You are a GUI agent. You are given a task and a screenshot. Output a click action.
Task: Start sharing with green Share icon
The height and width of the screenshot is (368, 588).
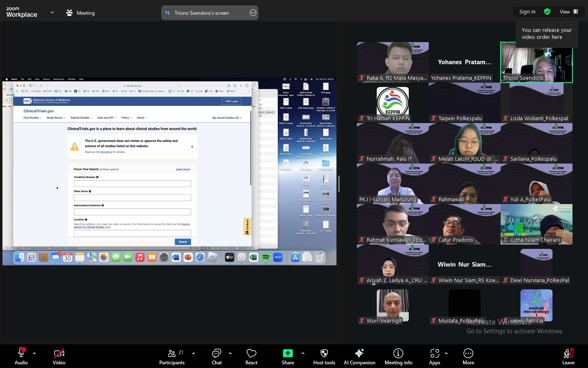click(287, 354)
